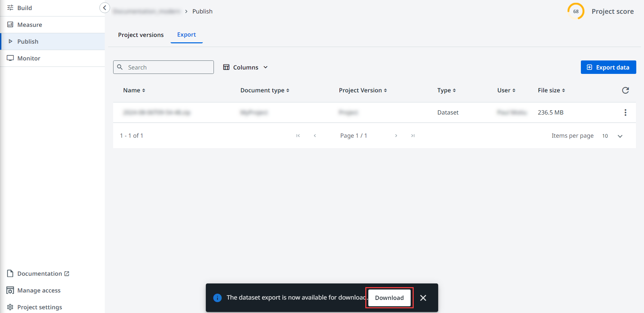644x313 pixels.
Task: Sort the table by File size
Action: click(551, 90)
